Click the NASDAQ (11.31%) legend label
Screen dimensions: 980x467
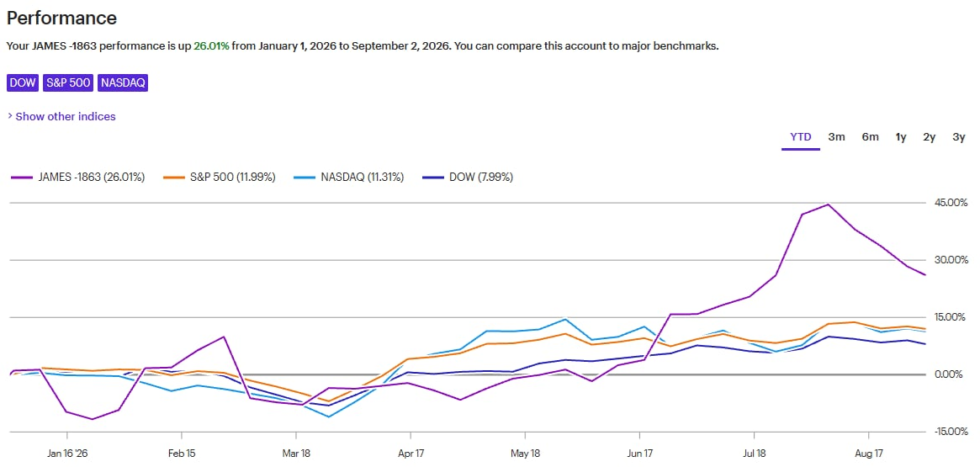pos(363,178)
